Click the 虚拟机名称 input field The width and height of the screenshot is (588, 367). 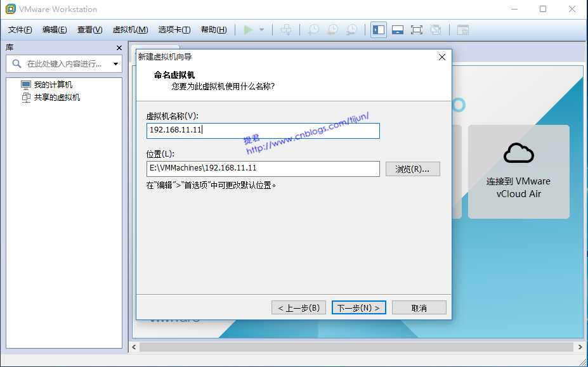pyautogui.click(x=263, y=131)
